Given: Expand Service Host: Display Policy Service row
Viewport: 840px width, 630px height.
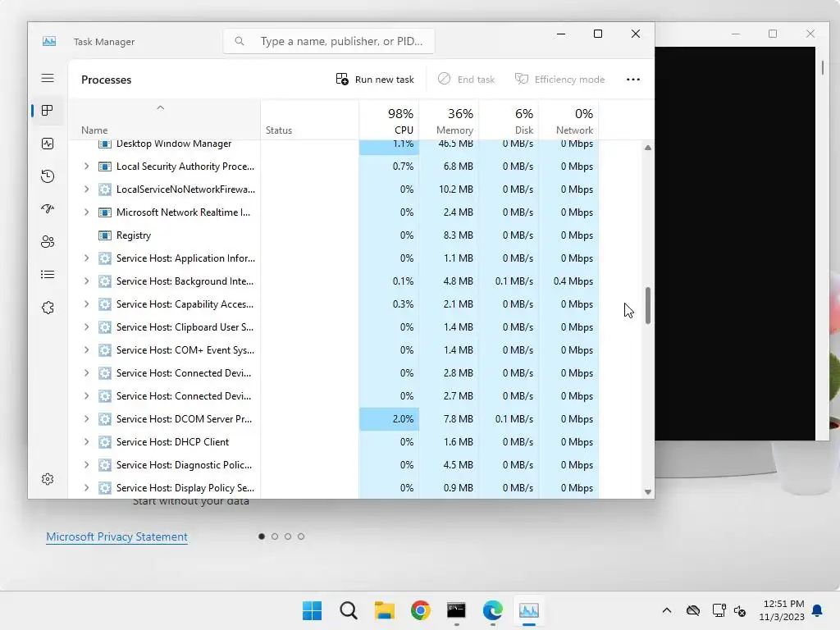Looking at the screenshot, I should [86, 488].
